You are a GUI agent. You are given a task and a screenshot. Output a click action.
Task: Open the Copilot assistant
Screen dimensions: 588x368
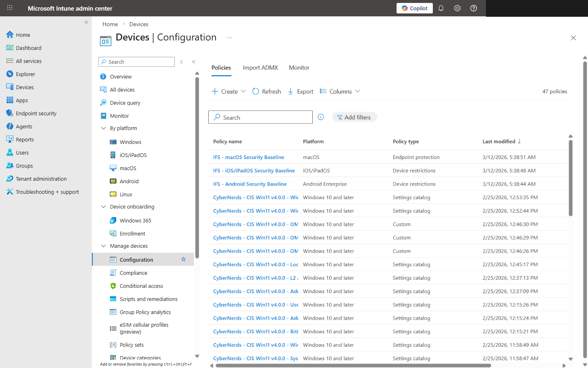(x=414, y=8)
